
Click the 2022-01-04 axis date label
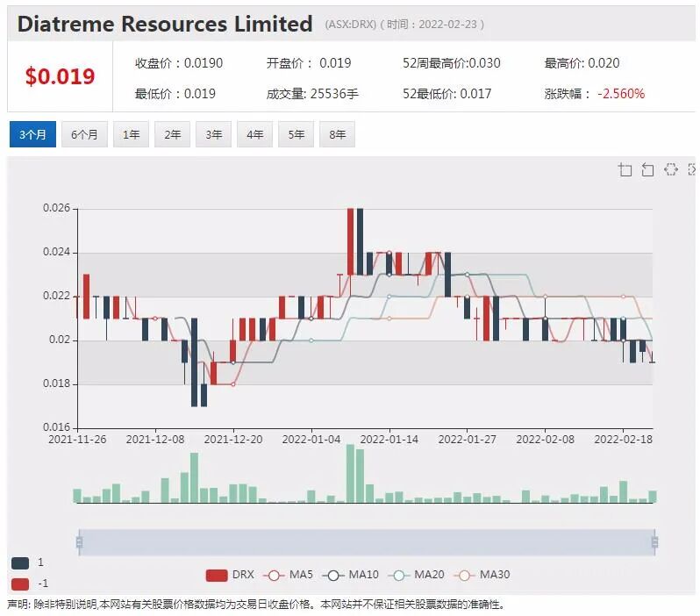tap(311, 440)
